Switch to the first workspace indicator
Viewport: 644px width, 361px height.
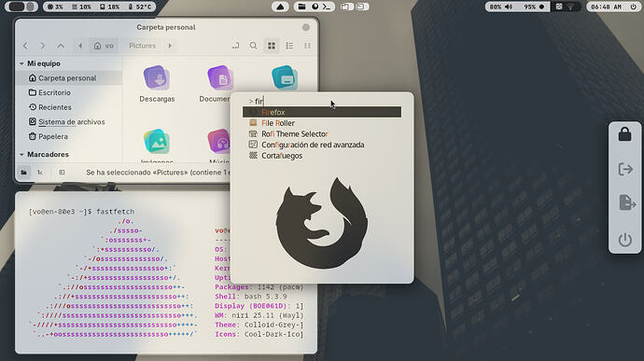[346, 7]
